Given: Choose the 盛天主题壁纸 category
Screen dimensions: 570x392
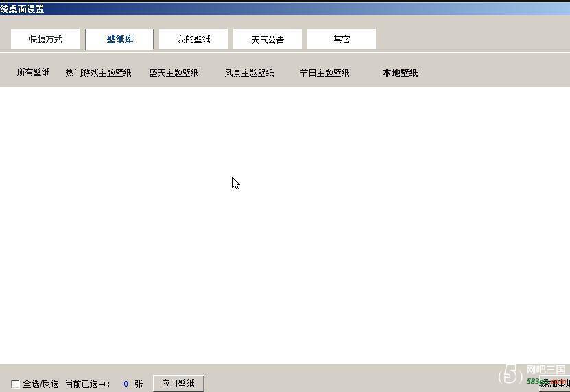Looking at the screenshot, I should (174, 73).
